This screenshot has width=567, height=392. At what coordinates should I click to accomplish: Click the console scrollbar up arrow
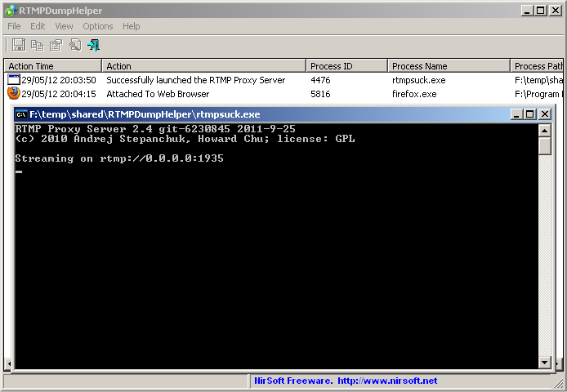point(545,131)
